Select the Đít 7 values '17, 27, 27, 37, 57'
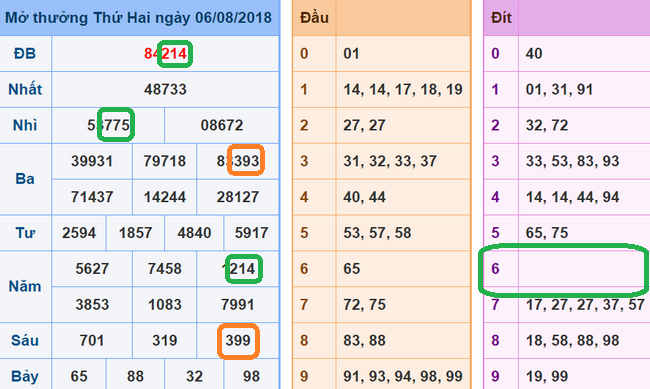Screen dimensions: 650x389 click(x=585, y=305)
